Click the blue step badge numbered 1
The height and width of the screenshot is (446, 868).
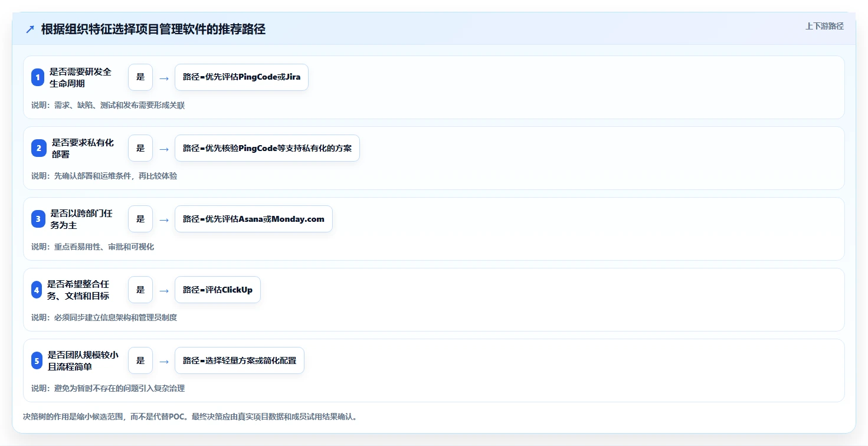coord(38,77)
